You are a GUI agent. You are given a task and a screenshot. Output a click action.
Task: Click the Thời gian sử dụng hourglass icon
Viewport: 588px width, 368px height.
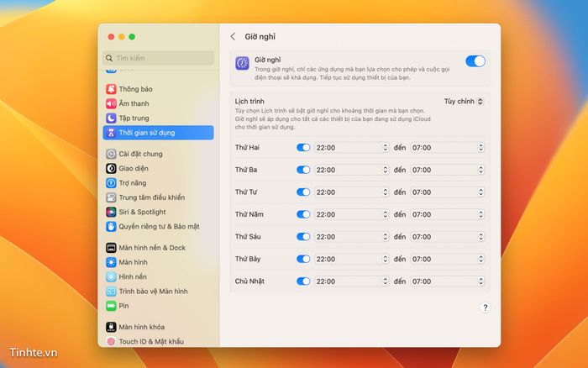111,133
